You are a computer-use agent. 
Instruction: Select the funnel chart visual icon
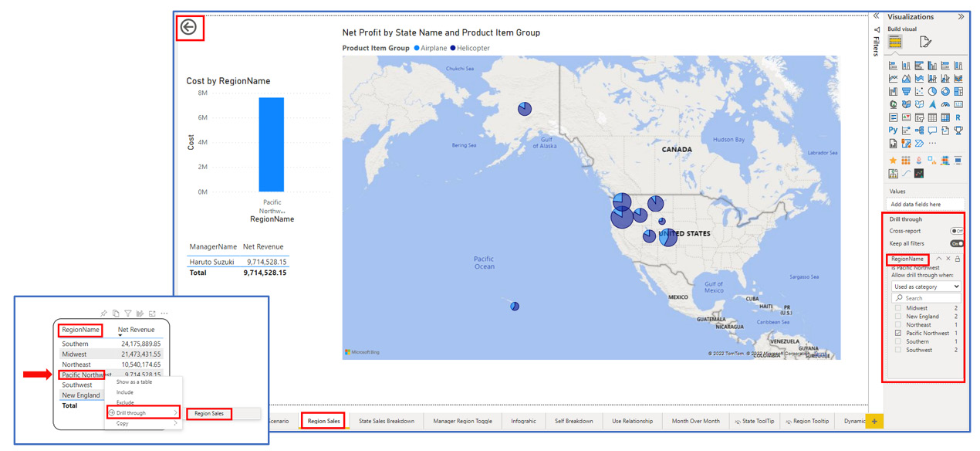pos(906,91)
